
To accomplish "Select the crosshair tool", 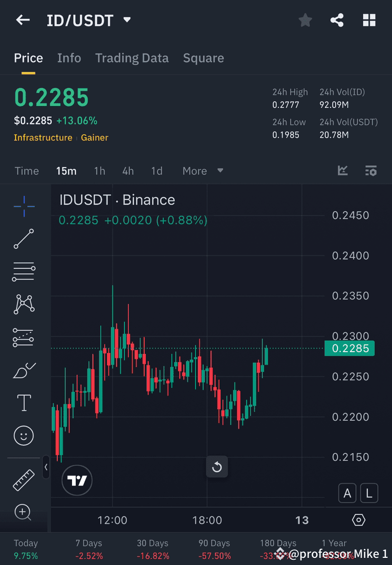I will tap(24, 206).
